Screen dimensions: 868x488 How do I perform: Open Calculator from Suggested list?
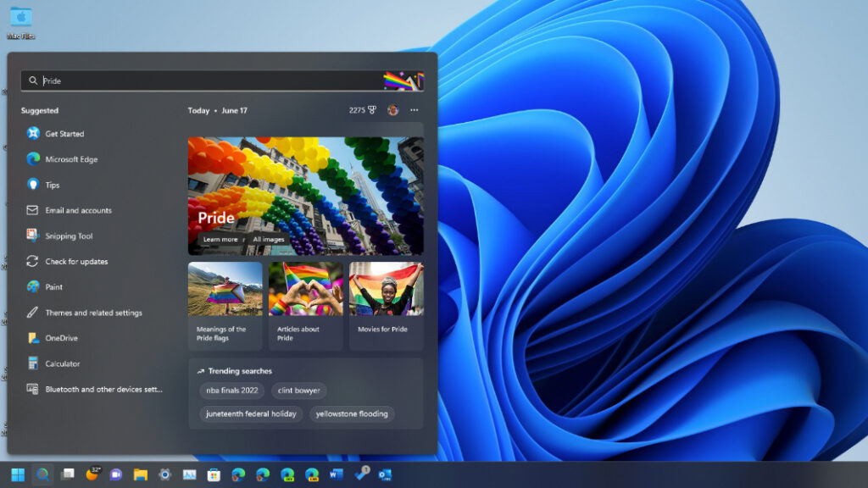point(63,364)
